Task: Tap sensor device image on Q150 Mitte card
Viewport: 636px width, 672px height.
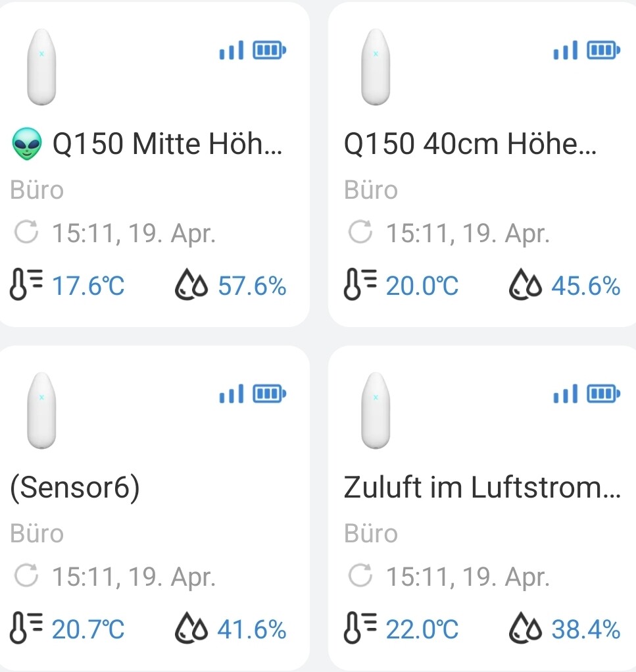Action: [41, 67]
